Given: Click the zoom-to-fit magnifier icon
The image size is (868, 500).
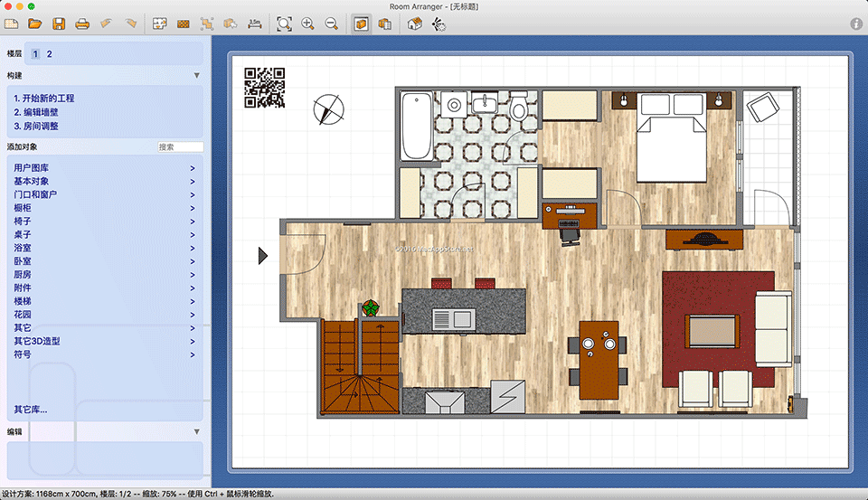Looking at the screenshot, I should pyautogui.click(x=285, y=24).
